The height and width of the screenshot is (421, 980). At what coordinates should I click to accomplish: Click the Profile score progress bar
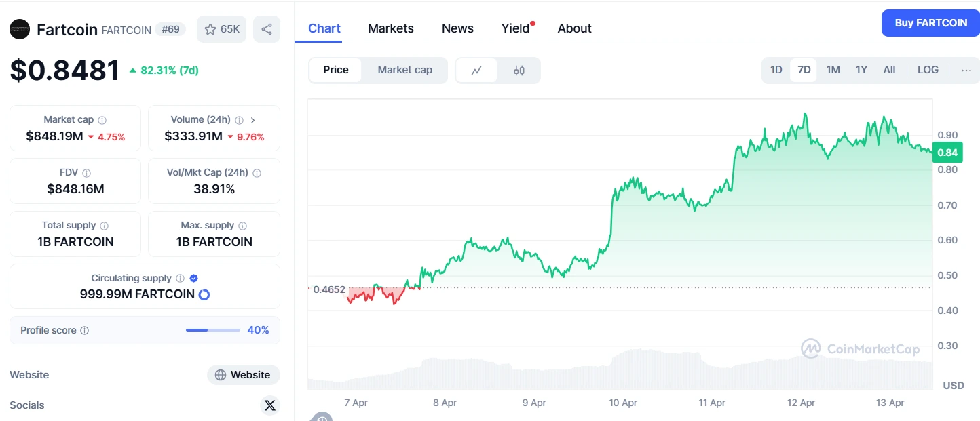tap(213, 330)
